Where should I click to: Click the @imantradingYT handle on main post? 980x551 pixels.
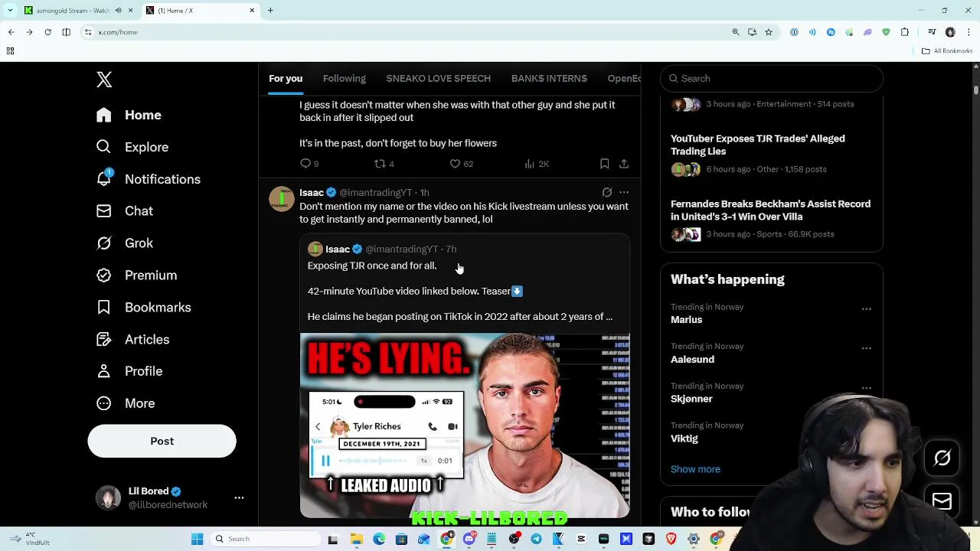[375, 193]
